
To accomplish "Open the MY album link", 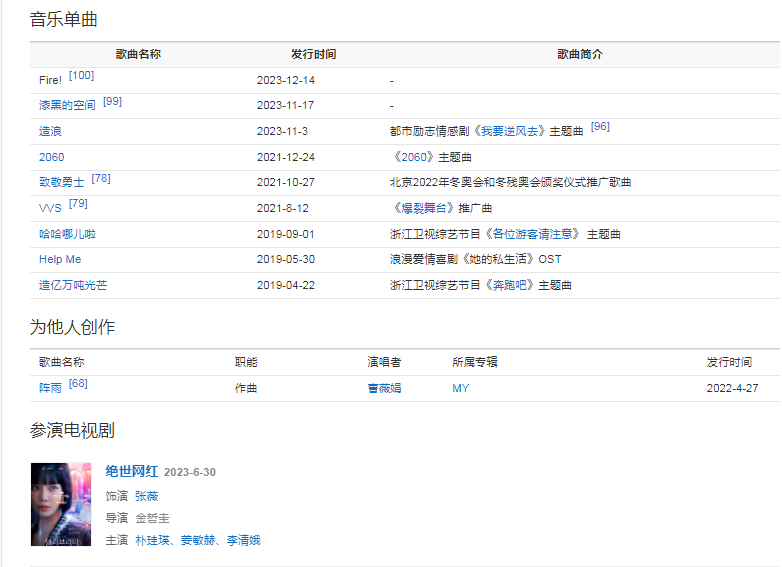I will (x=460, y=388).
